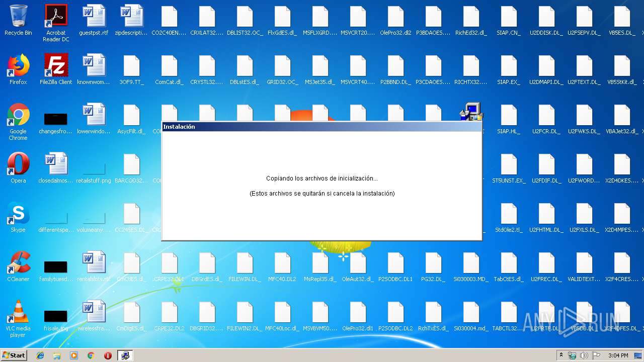644x362 pixels.
Task: Select the RichEd32.dl_ file
Action: (x=471, y=20)
